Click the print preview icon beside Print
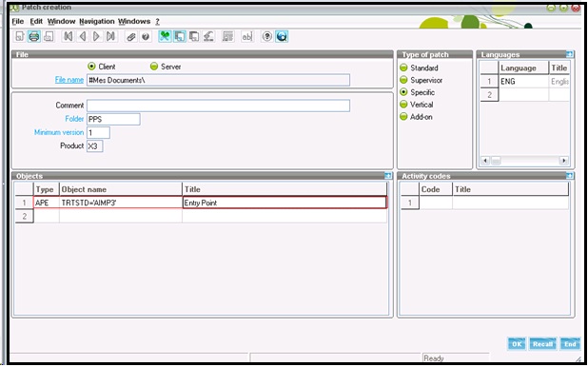 pyautogui.click(x=49, y=36)
